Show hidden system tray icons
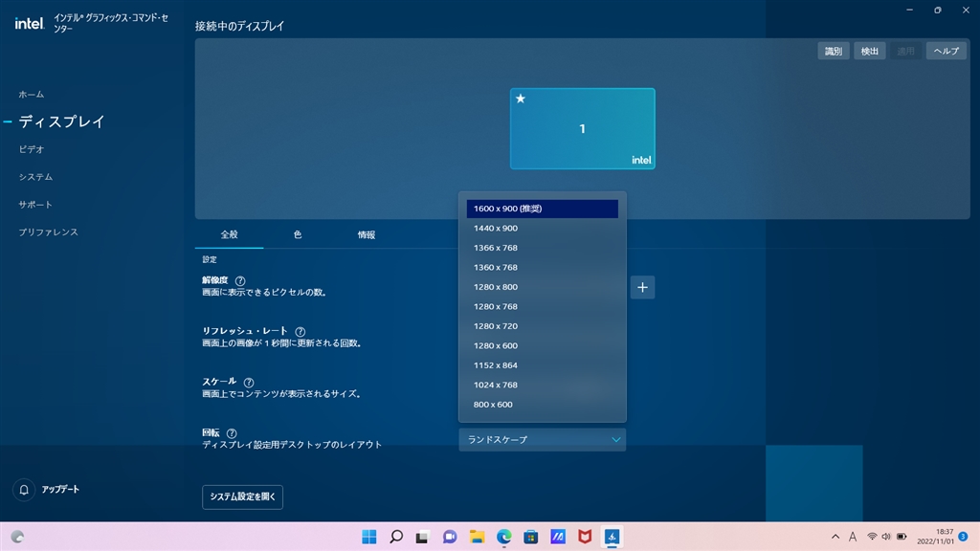The width and height of the screenshot is (980, 551). [x=835, y=537]
